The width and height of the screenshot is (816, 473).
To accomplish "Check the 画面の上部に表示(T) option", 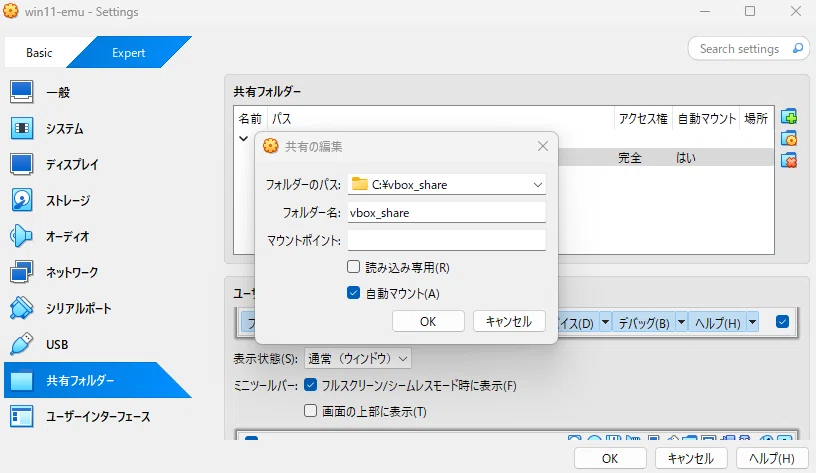I will click(x=310, y=411).
